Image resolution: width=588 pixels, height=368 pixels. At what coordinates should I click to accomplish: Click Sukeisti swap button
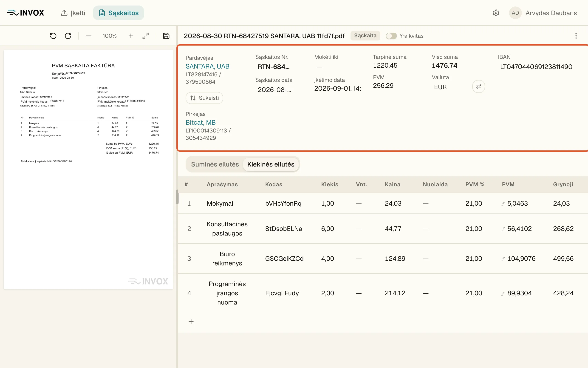point(204,98)
